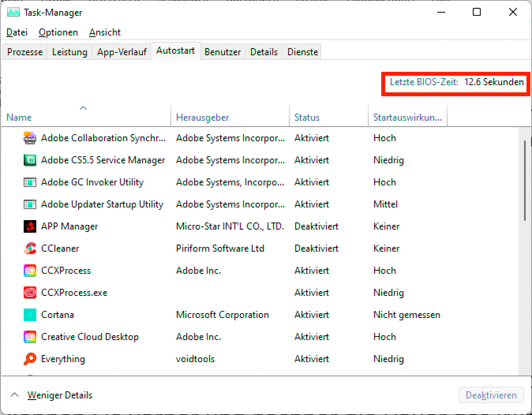Sort by Startauswirkungen column header
The width and height of the screenshot is (532, 415).
407,118
